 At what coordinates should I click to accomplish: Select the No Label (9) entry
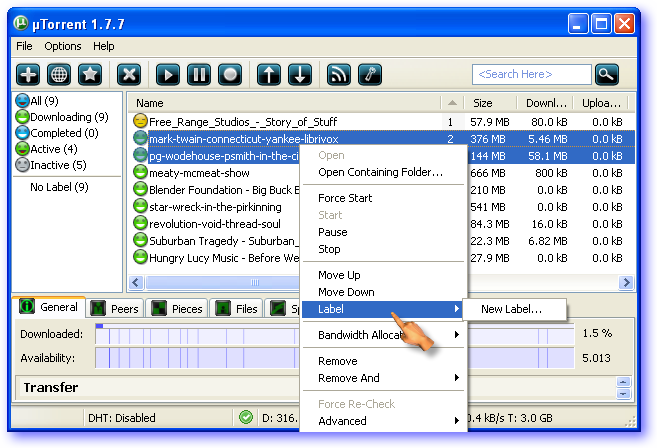pos(59,187)
